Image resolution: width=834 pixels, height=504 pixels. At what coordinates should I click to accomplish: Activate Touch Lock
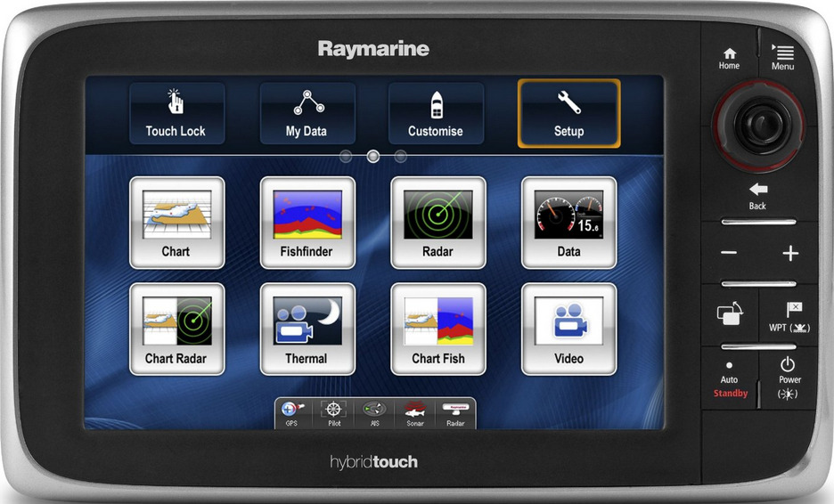click(176, 113)
